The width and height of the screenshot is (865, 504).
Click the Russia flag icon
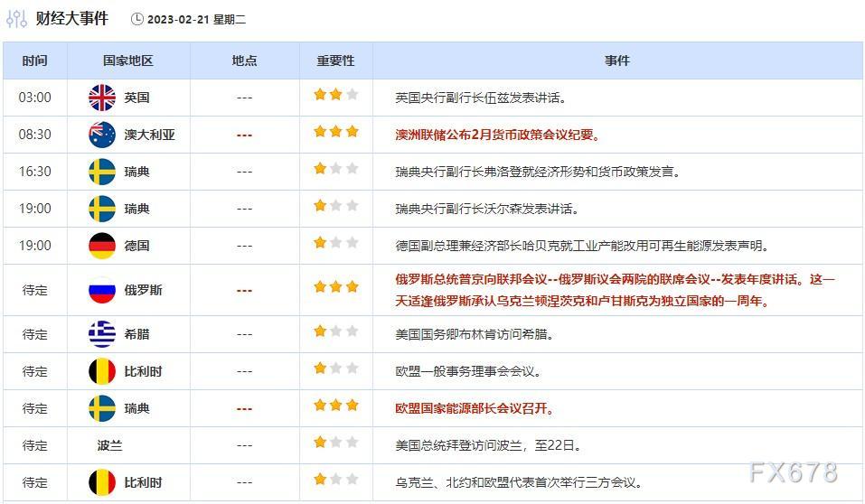tap(102, 290)
